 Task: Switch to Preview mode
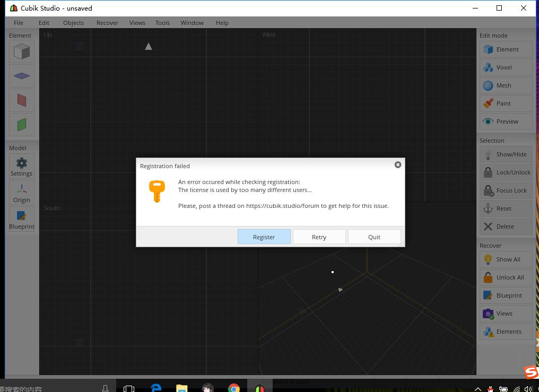coord(506,121)
